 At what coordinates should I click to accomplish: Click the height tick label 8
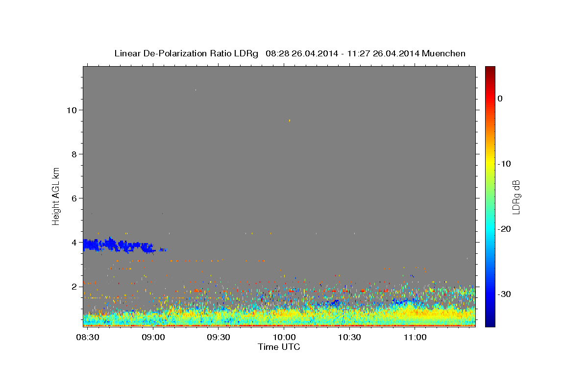[74, 154]
